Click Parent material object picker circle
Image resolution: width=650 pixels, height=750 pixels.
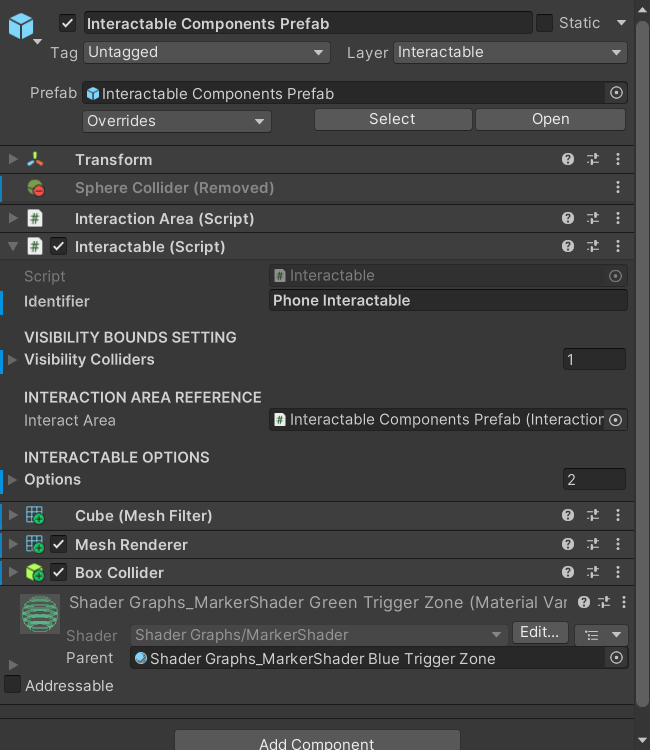click(617, 658)
